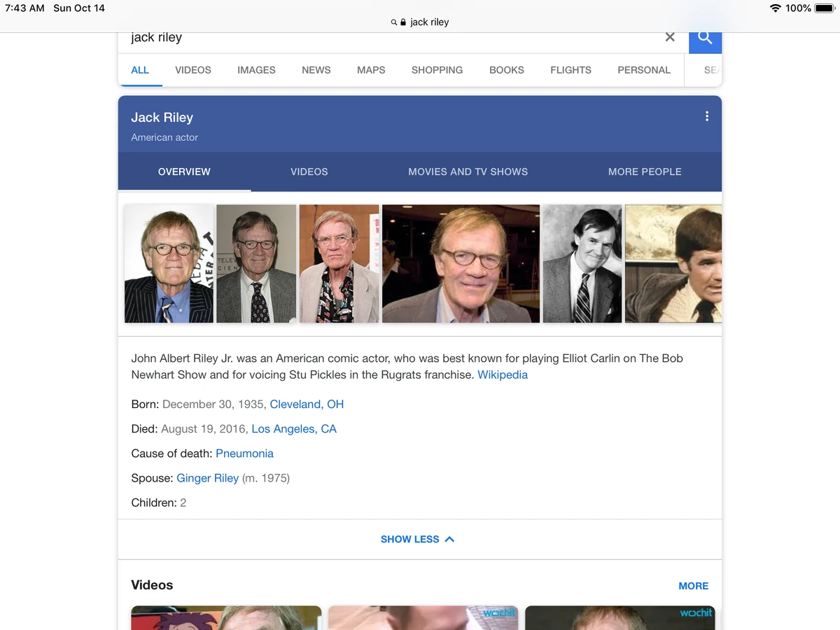Switch to the MORE PEOPLE tab
Viewport: 840px width, 630px height.
[645, 171]
